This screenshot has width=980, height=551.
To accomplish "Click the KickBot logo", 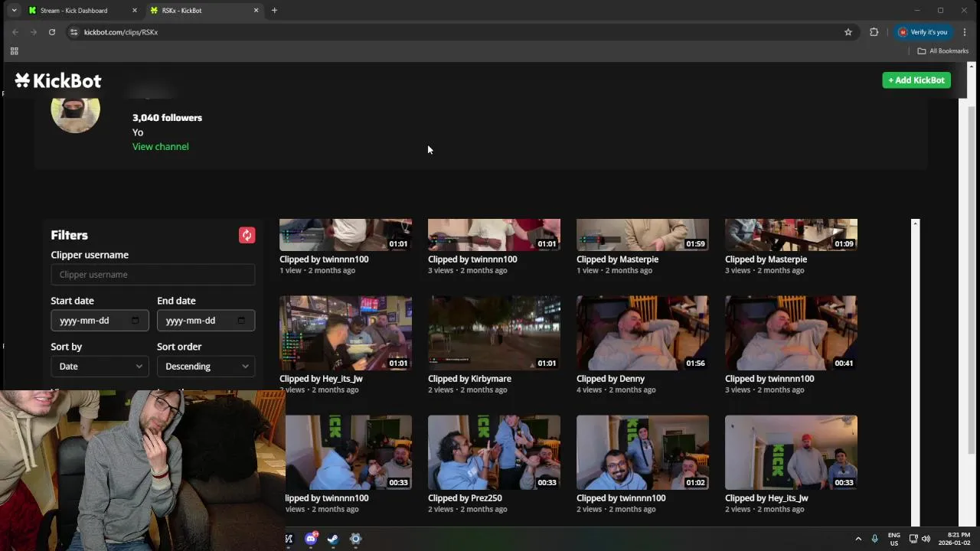I will (57, 80).
